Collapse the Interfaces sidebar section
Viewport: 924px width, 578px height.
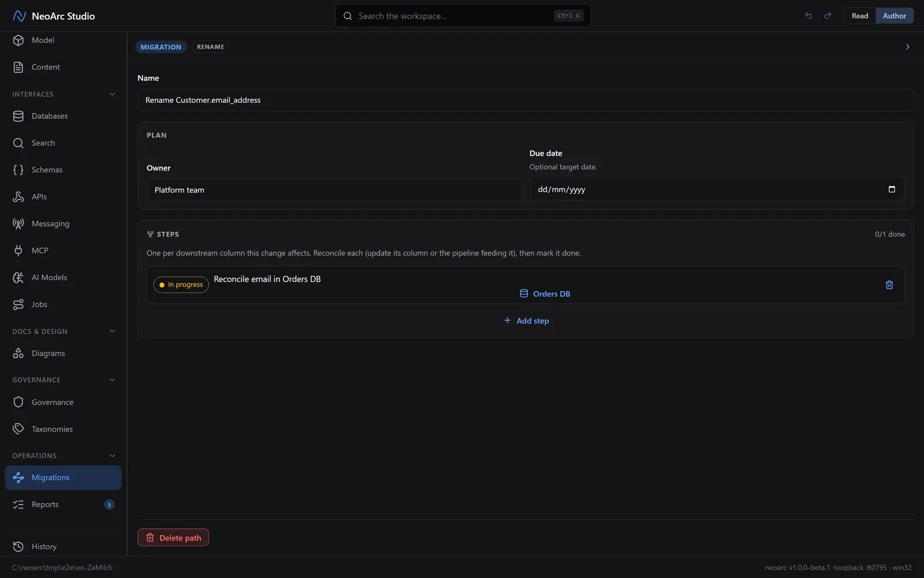tap(112, 94)
